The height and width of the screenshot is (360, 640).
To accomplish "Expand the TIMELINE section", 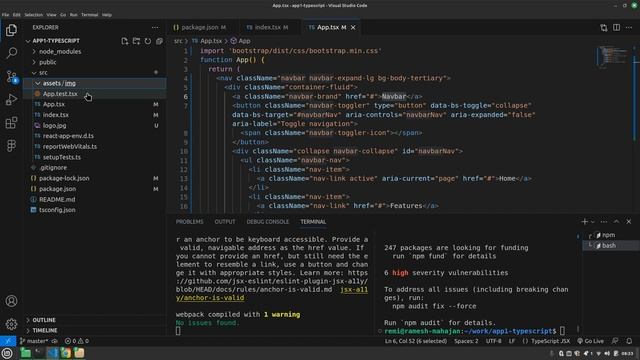I will click(95, 330).
